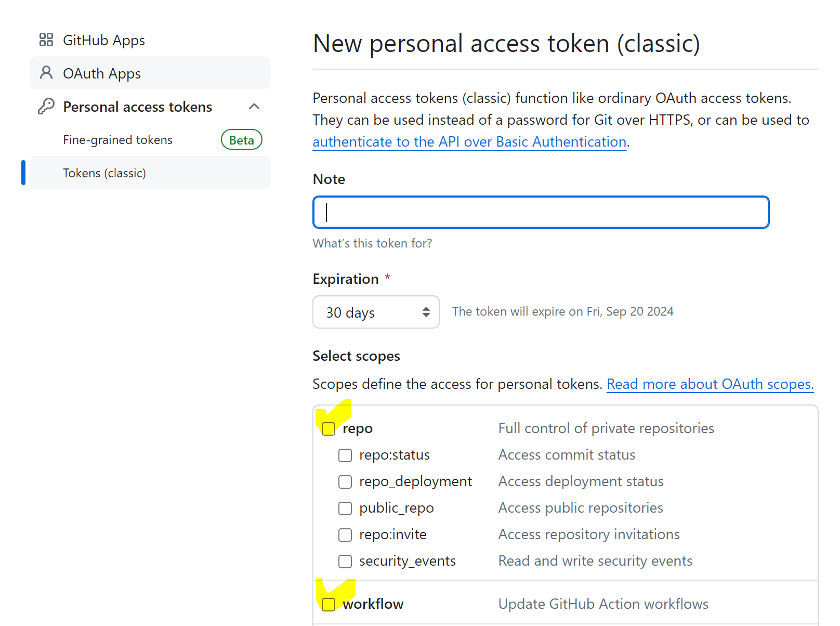The height and width of the screenshot is (626, 840).
Task: Click the Personal access tokens key icon
Action: (46, 107)
